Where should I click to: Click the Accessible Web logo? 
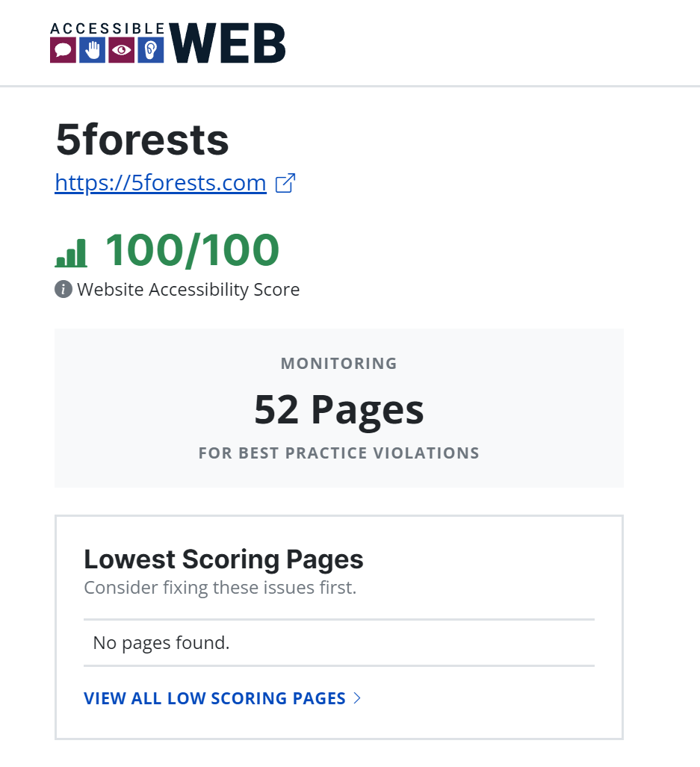point(168,43)
